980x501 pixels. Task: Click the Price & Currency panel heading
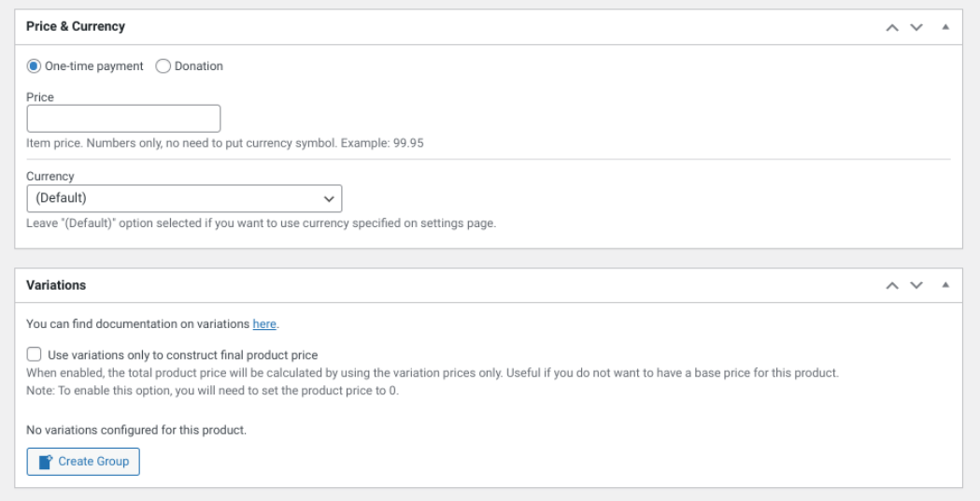pos(76,27)
